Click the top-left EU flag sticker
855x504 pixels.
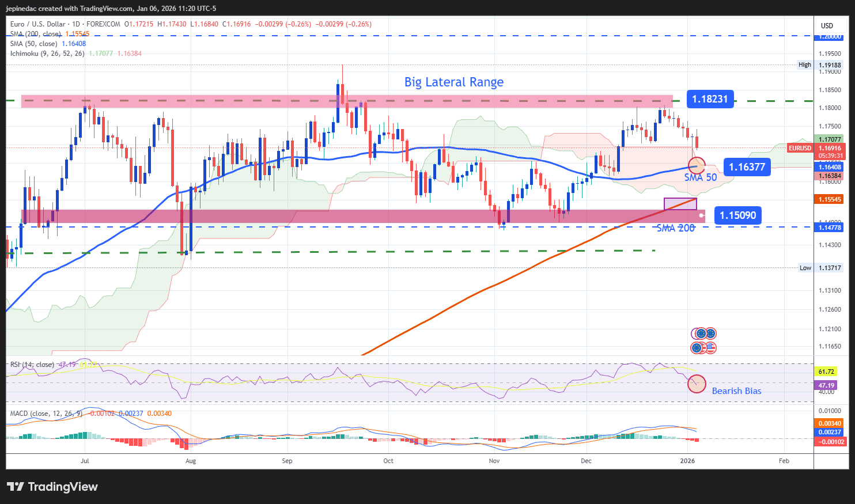pyautogui.click(x=701, y=333)
